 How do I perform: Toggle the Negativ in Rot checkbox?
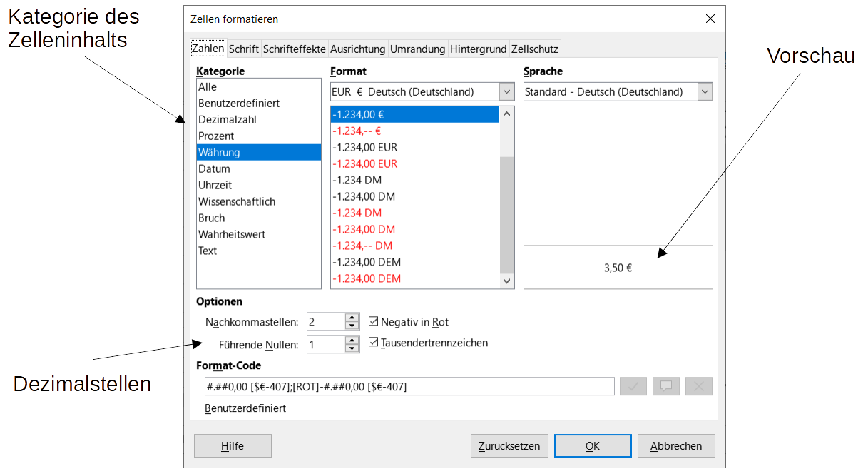(x=374, y=322)
